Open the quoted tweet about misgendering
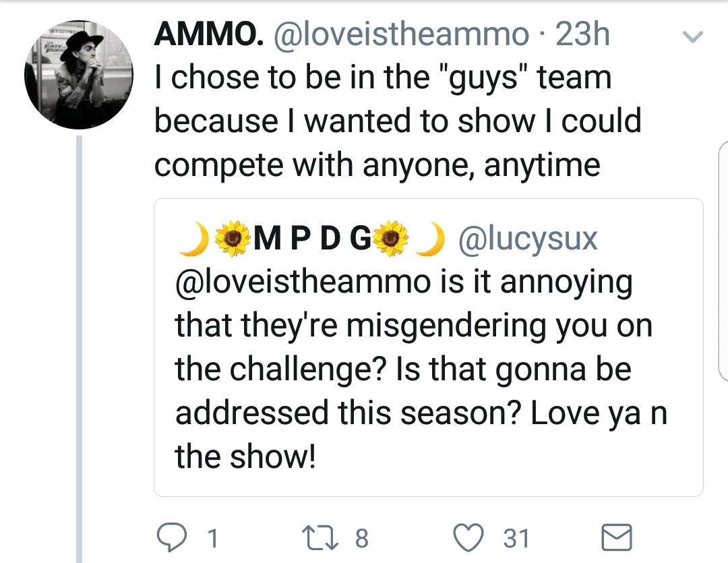 click(x=429, y=347)
